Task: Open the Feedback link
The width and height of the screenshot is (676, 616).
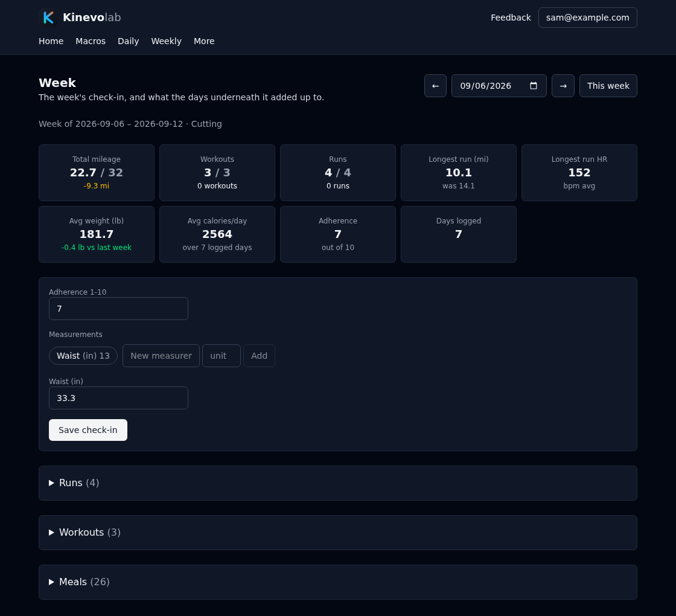Action: click(511, 18)
